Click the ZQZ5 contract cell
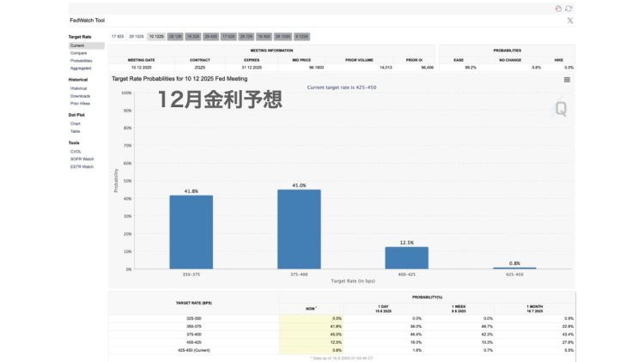 [x=200, y=67]
